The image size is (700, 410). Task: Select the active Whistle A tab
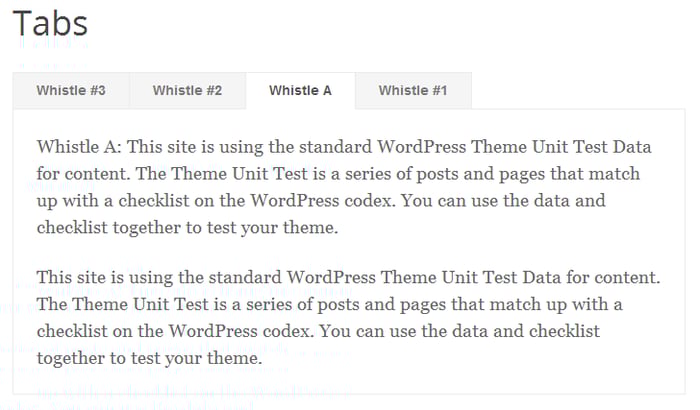300,91
